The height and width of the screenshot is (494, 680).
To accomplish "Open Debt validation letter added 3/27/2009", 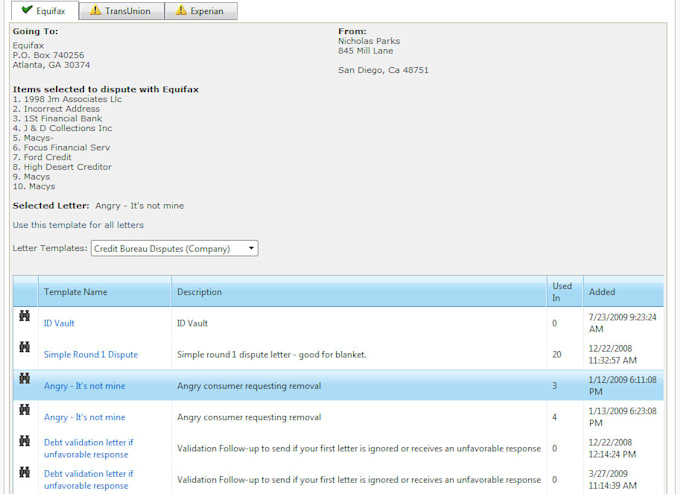I will pyautogui.click(x=88, y=479).
